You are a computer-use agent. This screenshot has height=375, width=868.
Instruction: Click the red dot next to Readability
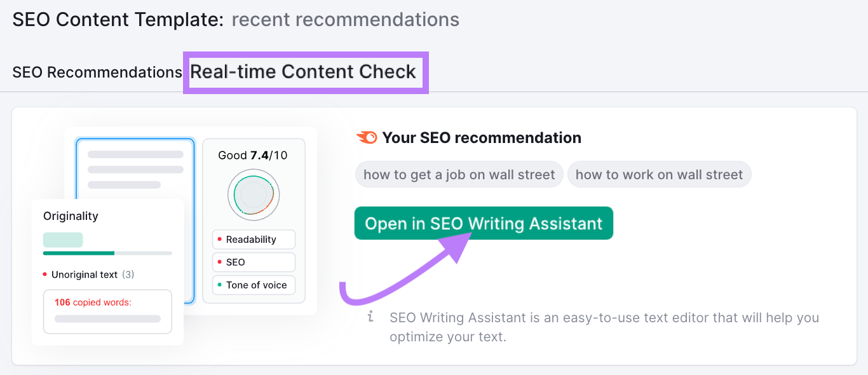[219, 239]
